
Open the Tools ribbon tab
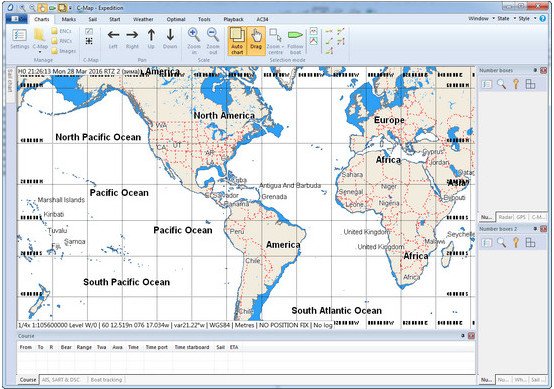pos(204,19)
